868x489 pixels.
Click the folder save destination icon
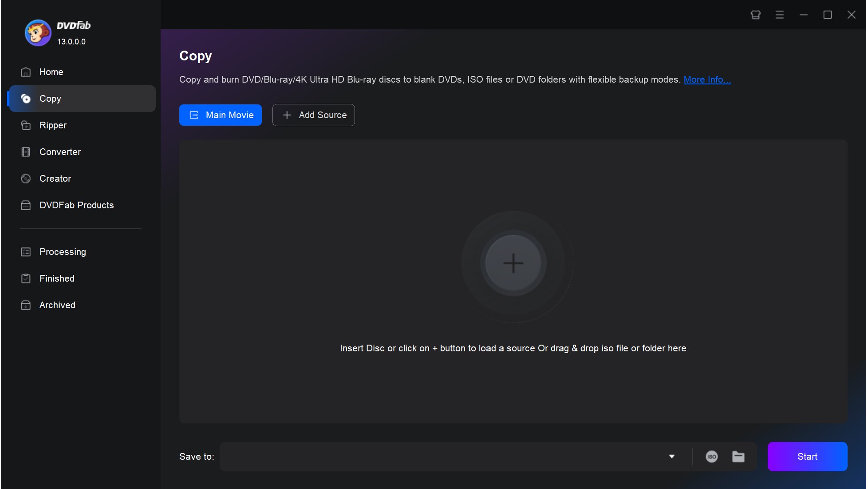[738, 456]
